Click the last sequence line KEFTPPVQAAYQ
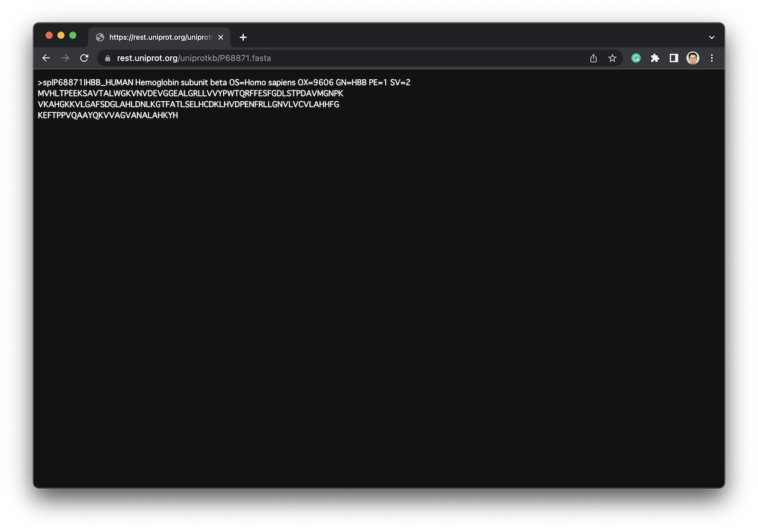 108,115
